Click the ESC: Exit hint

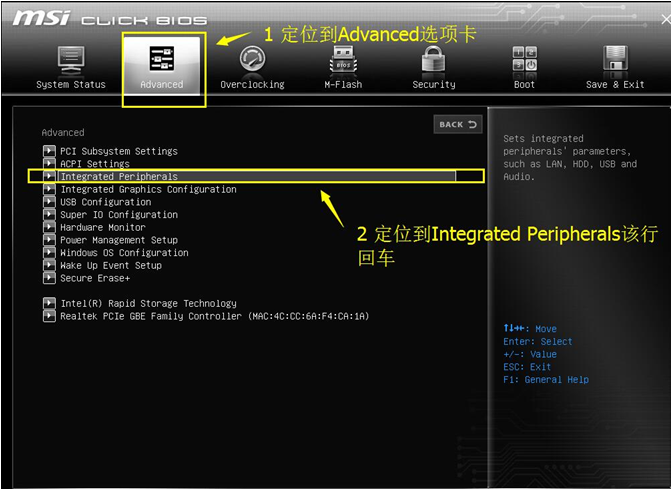click(527, 367)
